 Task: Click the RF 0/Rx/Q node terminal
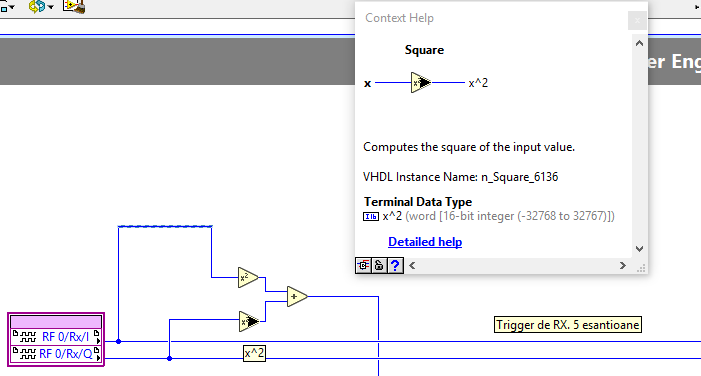click(x=56, y=354)
